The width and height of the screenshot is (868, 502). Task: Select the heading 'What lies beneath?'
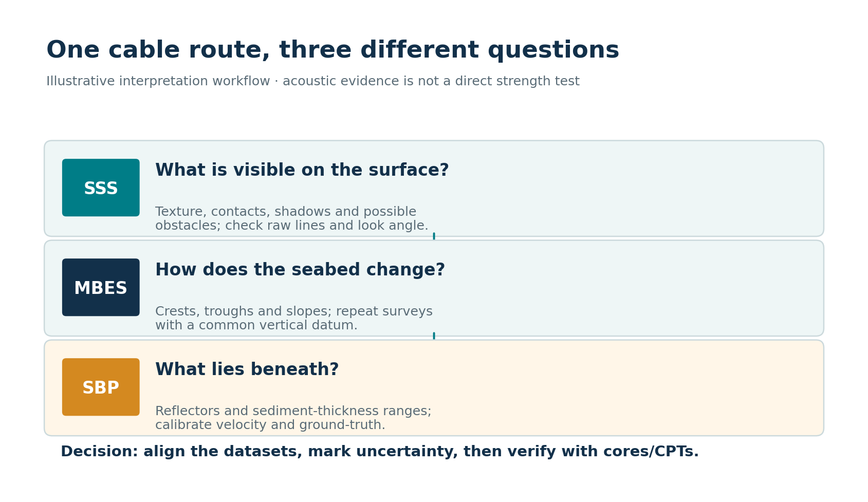point(247,370)
